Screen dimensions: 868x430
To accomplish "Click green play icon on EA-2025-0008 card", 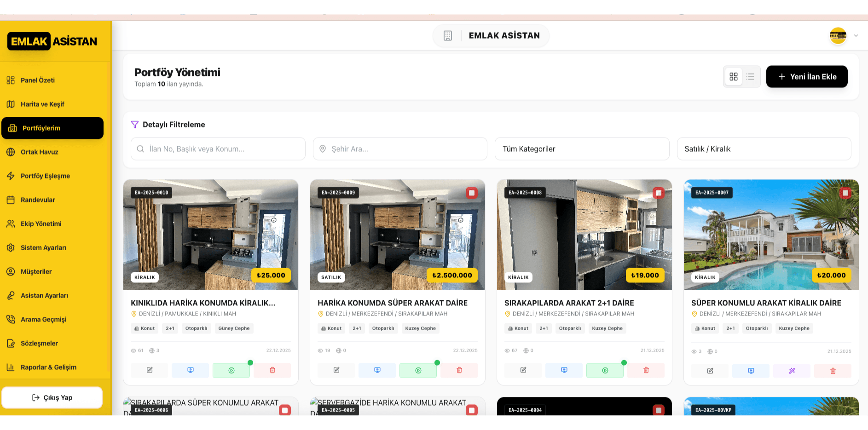I will tap(605, 370).
